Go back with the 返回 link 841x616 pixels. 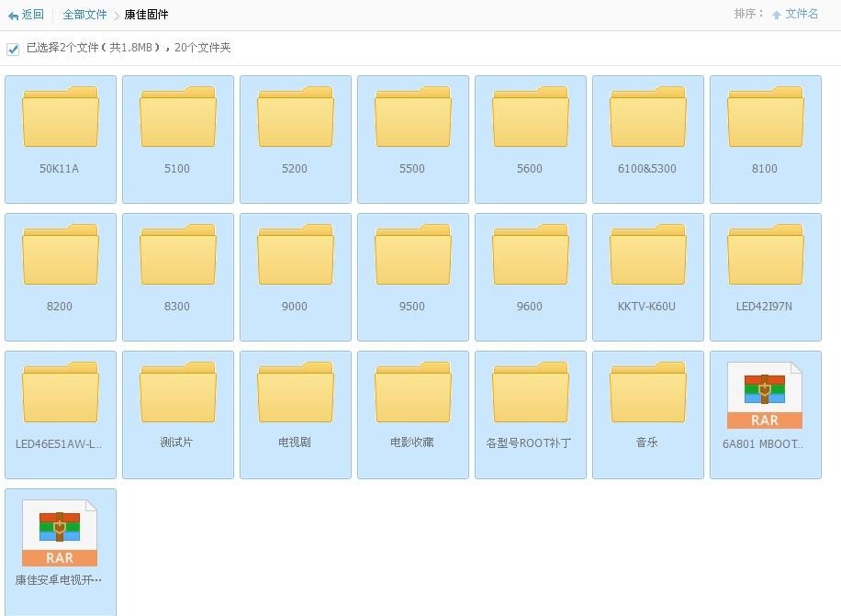pyautogui.click(x=33, y=15)
